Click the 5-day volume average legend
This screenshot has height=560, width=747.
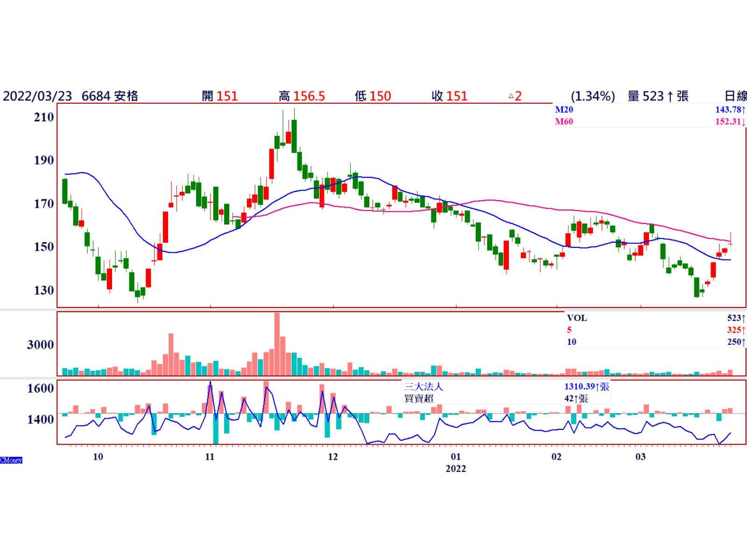[x=569, y=330]
